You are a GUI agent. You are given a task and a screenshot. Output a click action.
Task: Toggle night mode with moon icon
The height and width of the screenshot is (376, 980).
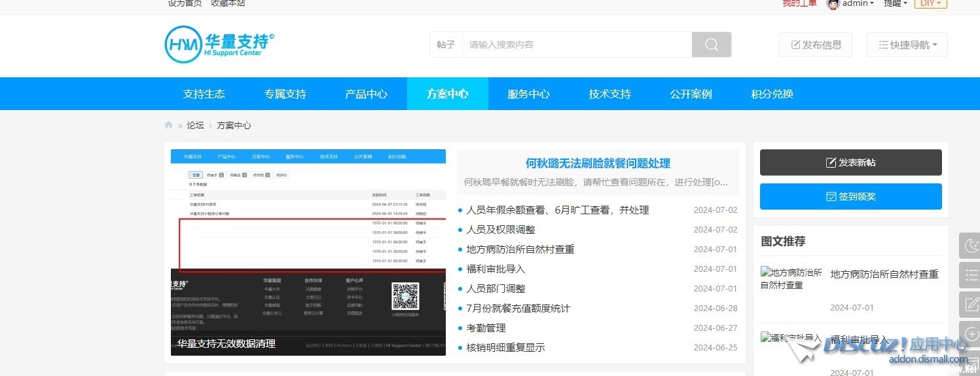970,246
